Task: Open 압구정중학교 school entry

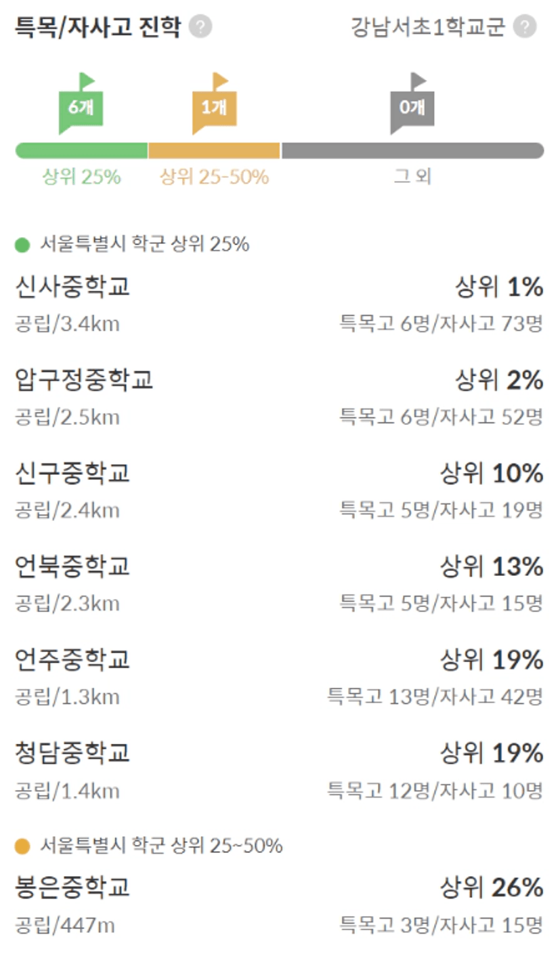Action: pyautogui.click(x=84, y=381)
